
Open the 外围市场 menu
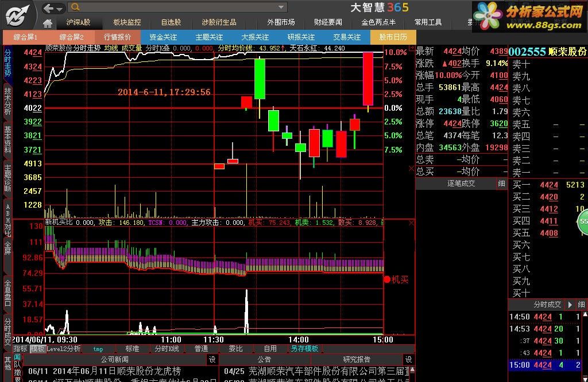[281, 22]
